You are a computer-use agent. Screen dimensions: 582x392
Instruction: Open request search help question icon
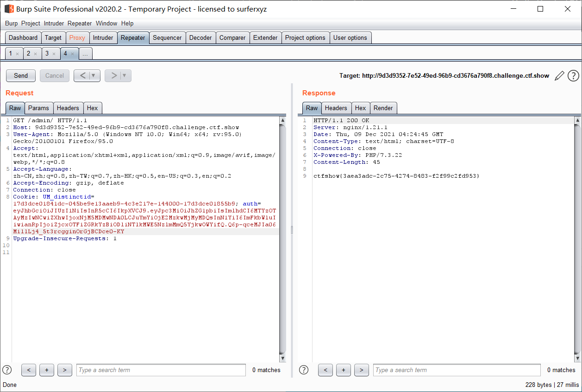7,370
